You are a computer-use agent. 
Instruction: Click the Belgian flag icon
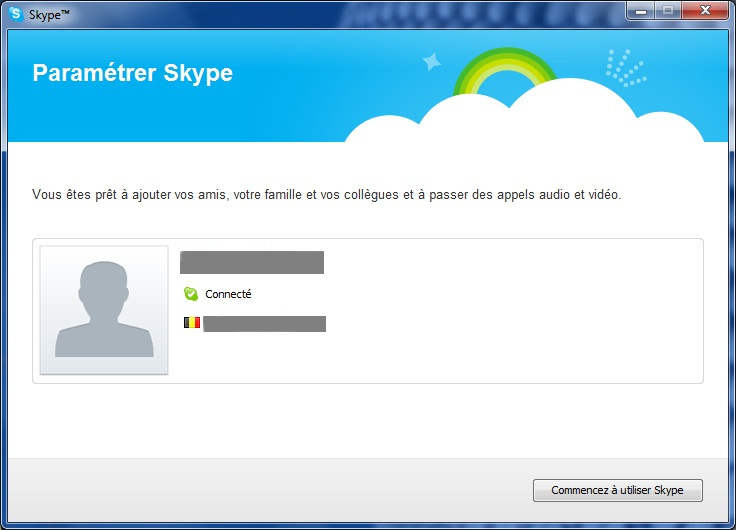[x=192, y=323]
